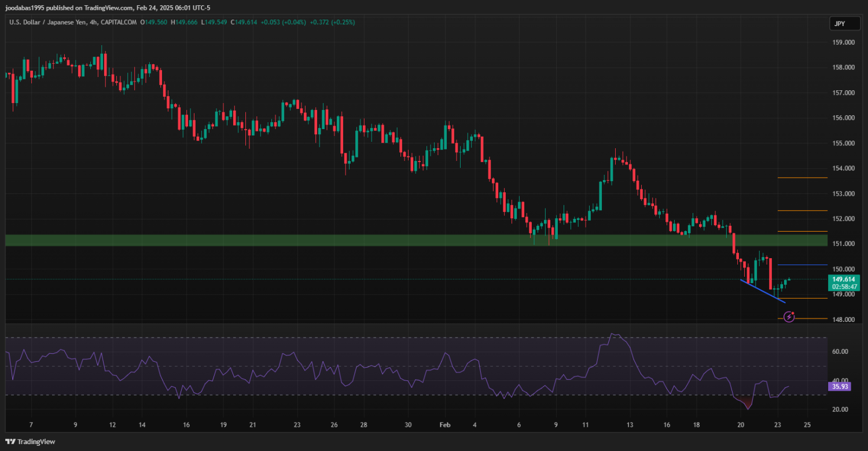Click the Feb label on time axis
This screenshot has width=868, height=451.
(x=444, y=425)
